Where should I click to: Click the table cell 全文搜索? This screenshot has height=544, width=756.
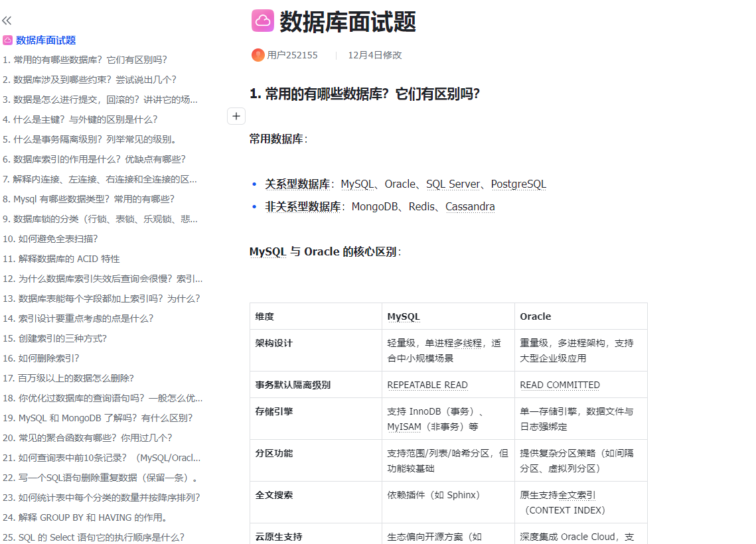click(316, 503)
